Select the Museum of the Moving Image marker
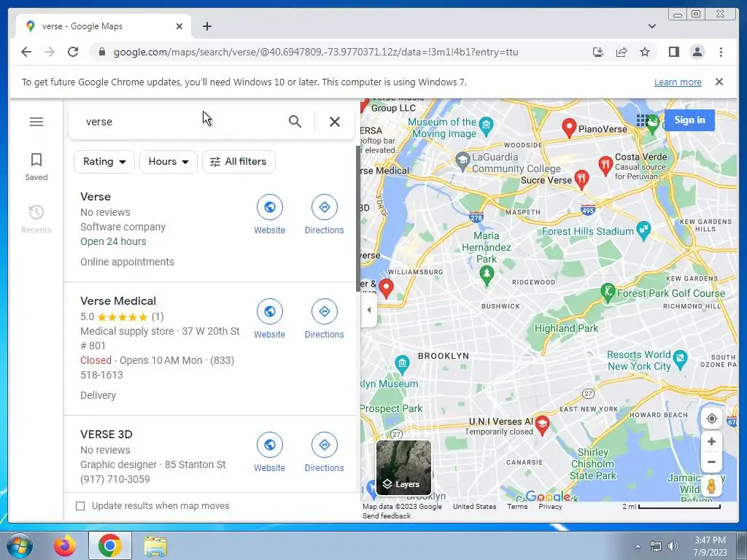Screen dimensions: 747x560 click(486, 125)
